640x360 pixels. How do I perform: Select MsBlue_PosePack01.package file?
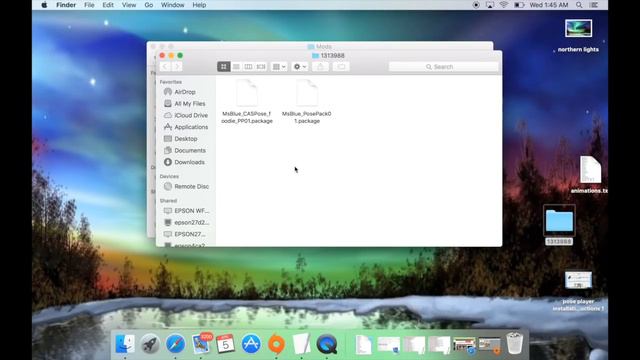click(307, 102)
